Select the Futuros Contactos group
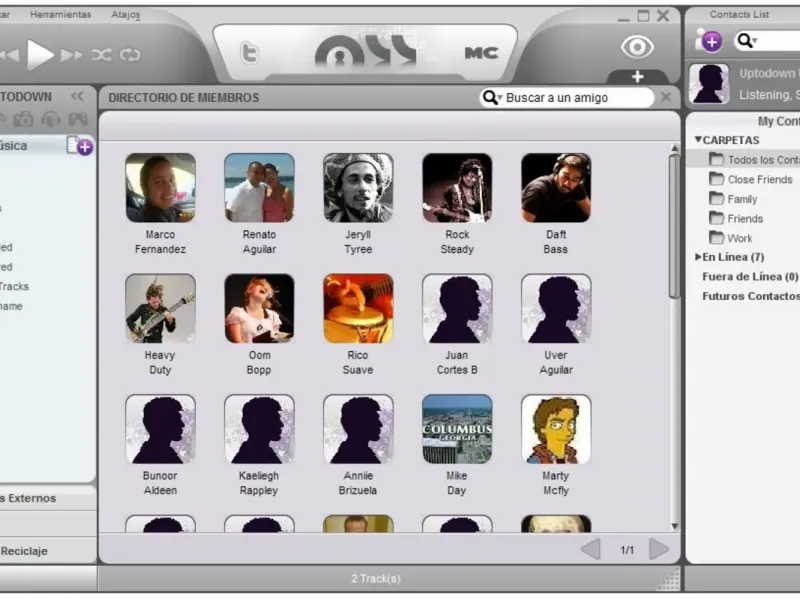The height and width of the screenshot is (600, 800). coord(751,296)
